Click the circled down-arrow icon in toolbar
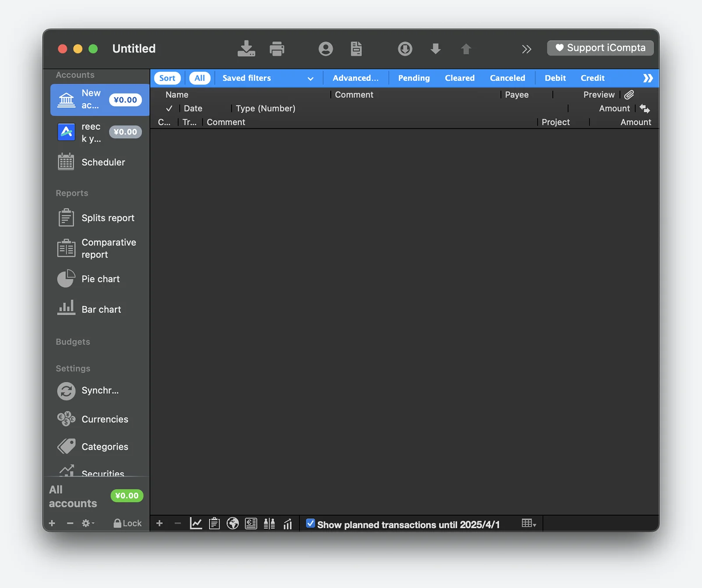The height and width of the screenshot is (588, 702). [405, 48]
